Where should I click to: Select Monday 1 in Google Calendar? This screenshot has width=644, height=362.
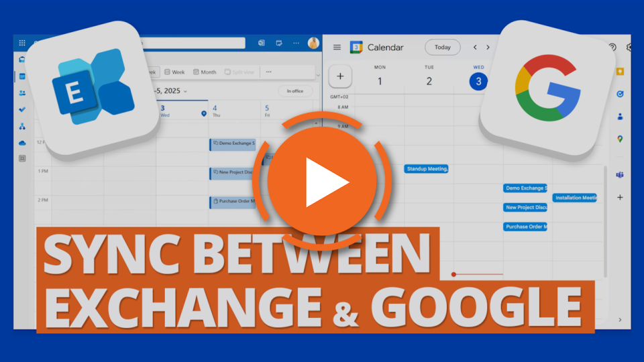380,81
